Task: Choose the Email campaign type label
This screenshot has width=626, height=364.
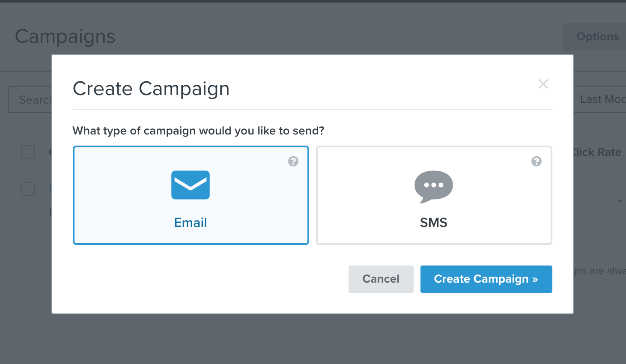Action: pos(191,223)
